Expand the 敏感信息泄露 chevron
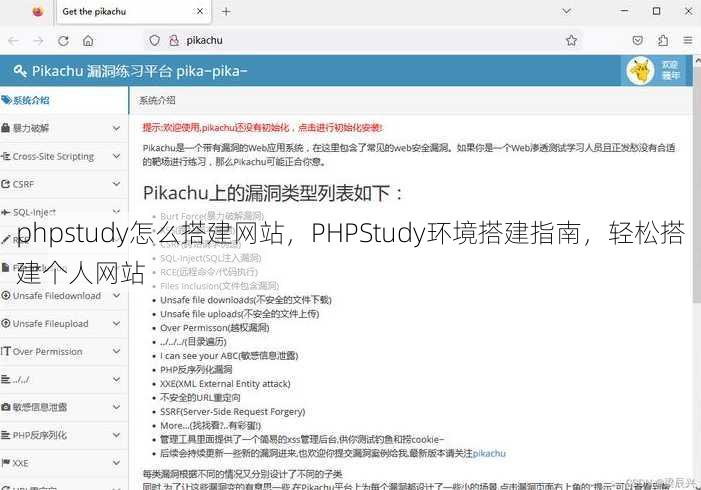701x490 pixels. click(116, 407)
